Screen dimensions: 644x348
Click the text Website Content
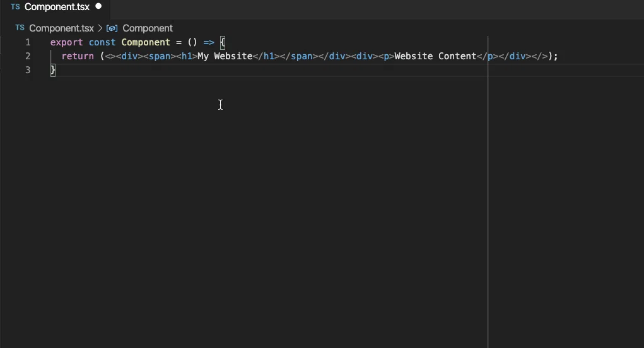click(x=435, y=56)
